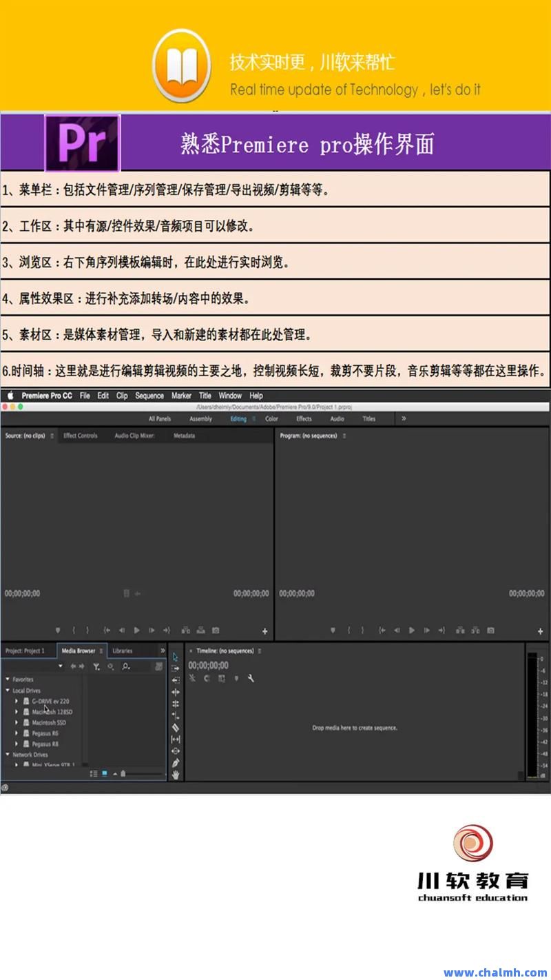Open the Media Browser recent directories dropdown
This screenshot has width=551, height=980.
[61, 666]
